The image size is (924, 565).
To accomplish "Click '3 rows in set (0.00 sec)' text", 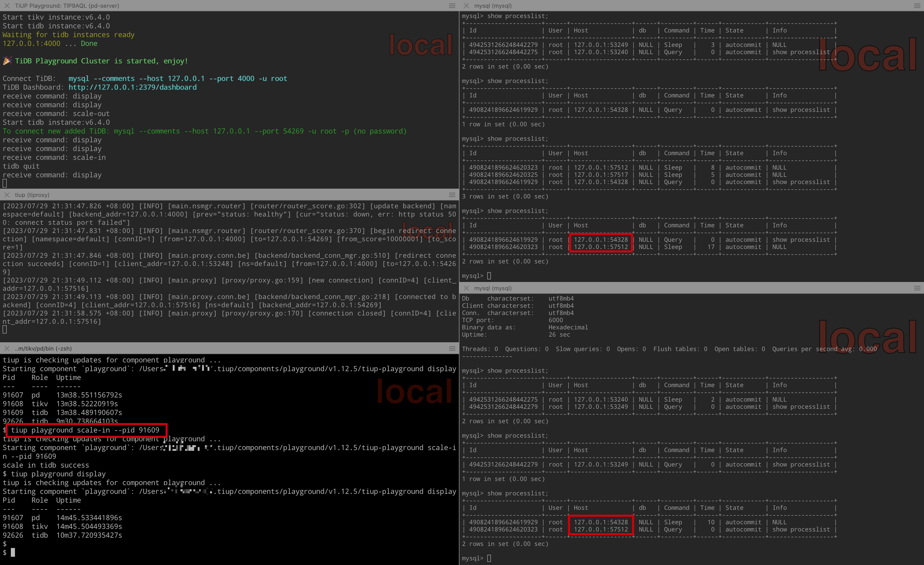I will click(x=505, y=196).
